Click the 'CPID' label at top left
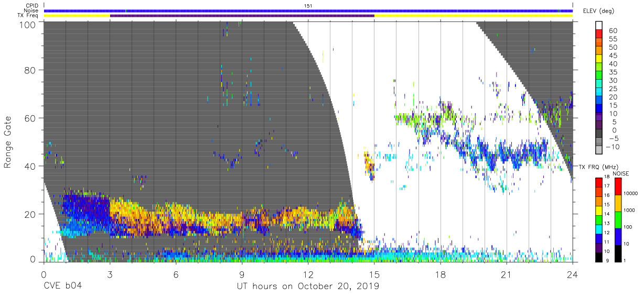The width and height of the screenshot is (644, 297). pos(32,6)
